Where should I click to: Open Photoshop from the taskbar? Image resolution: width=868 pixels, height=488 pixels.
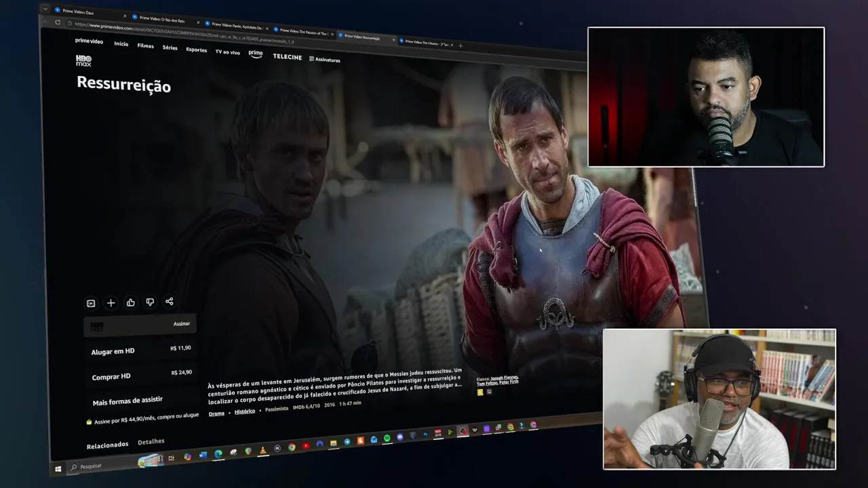click(x=425, y=434)
